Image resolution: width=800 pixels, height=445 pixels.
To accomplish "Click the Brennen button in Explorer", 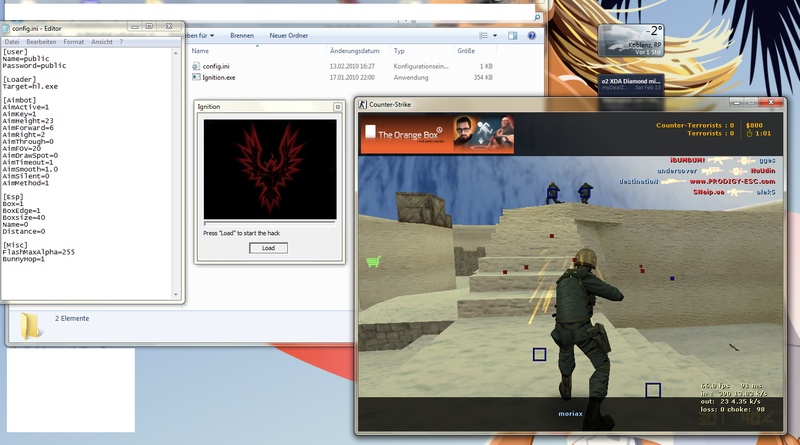I will [x=242, y=36].
